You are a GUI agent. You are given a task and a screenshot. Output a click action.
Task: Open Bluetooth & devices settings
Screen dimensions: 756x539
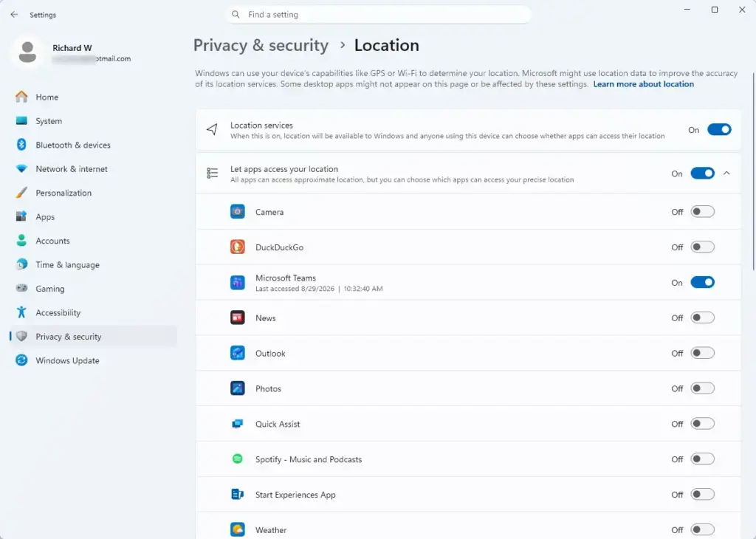click(93, 145)
